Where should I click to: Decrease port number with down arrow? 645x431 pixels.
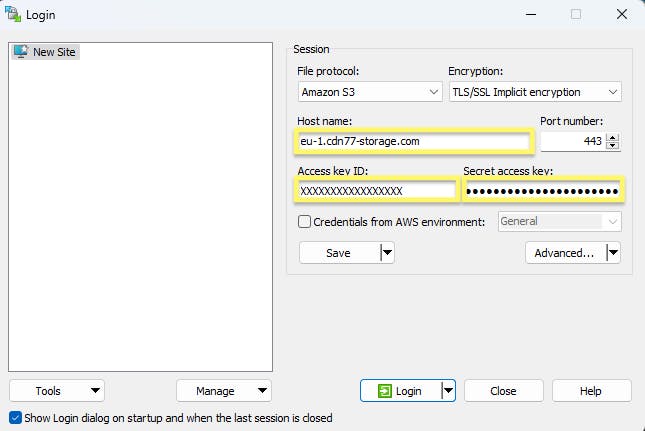(613, 146)
